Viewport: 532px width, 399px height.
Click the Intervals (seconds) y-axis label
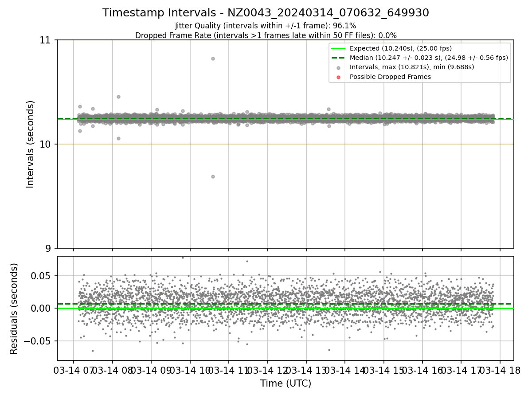click(x=30, y=144)
